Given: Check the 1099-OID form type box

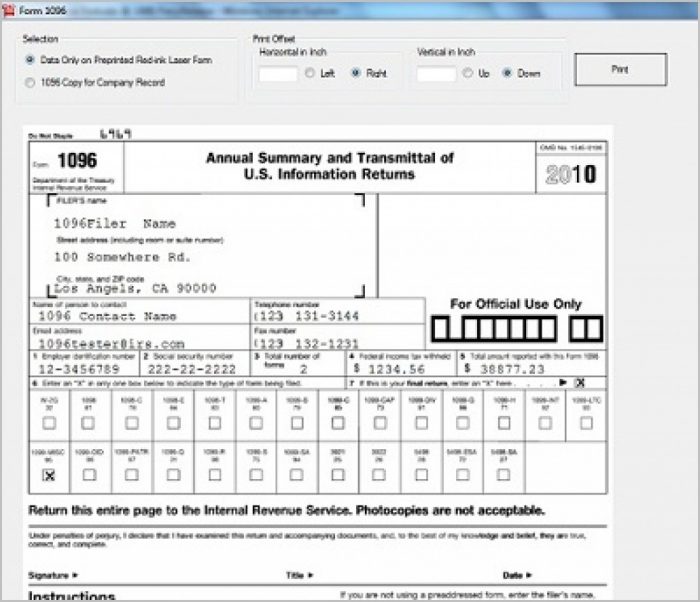Looking at the screenshot, I should [89, 475].
